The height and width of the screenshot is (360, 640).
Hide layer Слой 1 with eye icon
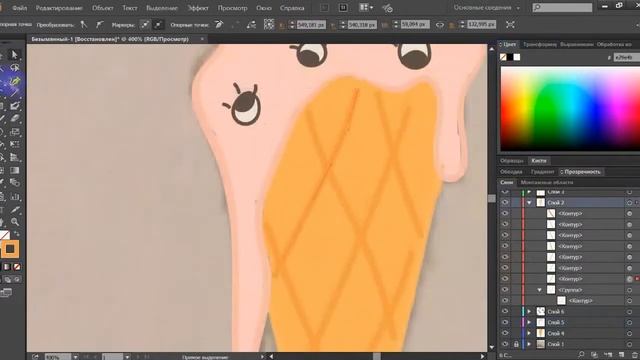click(x=505, y=344)
